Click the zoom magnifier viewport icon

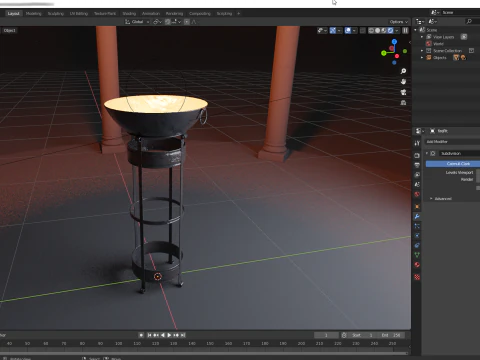(403, 71)
